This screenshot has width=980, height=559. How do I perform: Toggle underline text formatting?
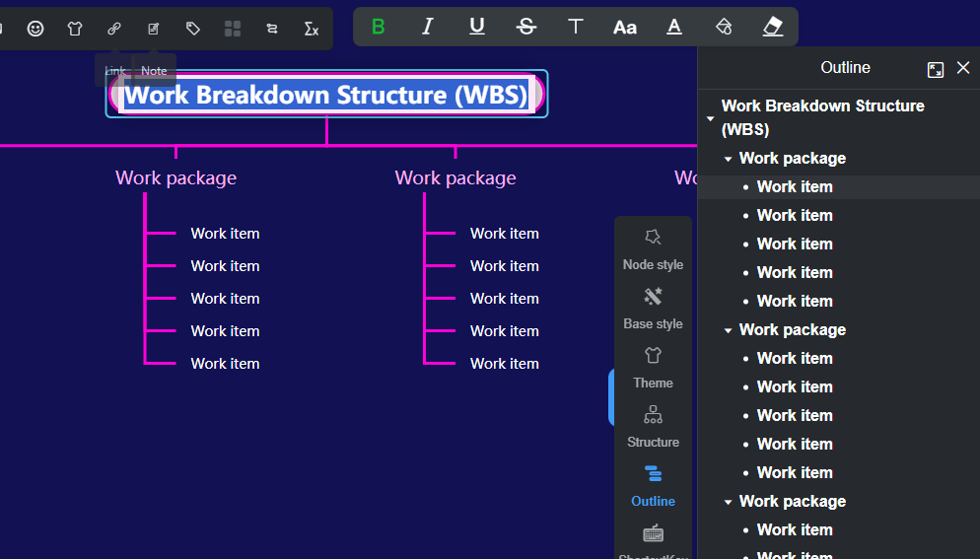click(477, 28)
